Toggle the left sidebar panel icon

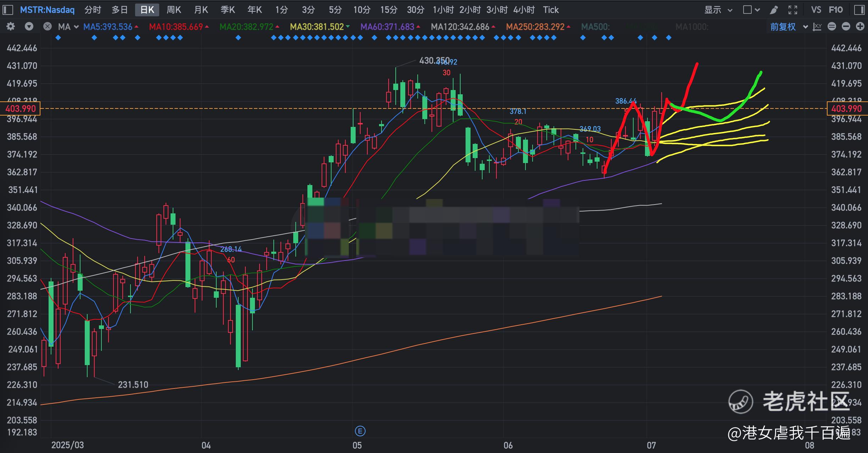click(x=8, y=10)
